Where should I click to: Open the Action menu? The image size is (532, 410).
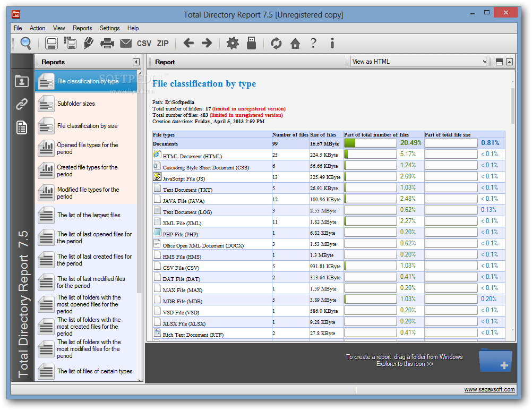pos(37,28)
